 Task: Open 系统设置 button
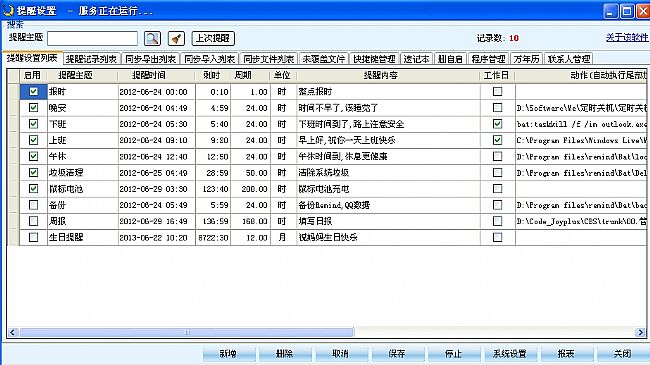coord(510,354)
